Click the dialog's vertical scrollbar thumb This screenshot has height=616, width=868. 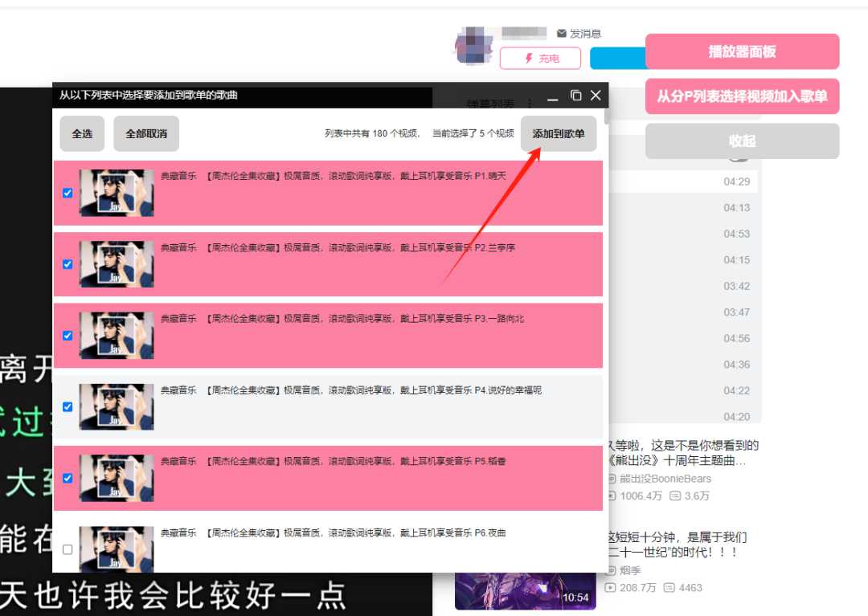pos(607,116)
